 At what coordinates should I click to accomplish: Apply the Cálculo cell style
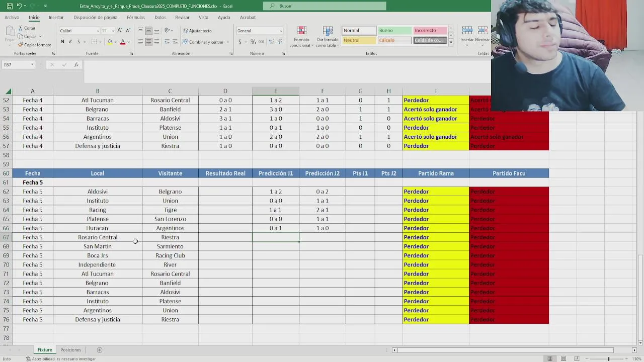[394, 40]
